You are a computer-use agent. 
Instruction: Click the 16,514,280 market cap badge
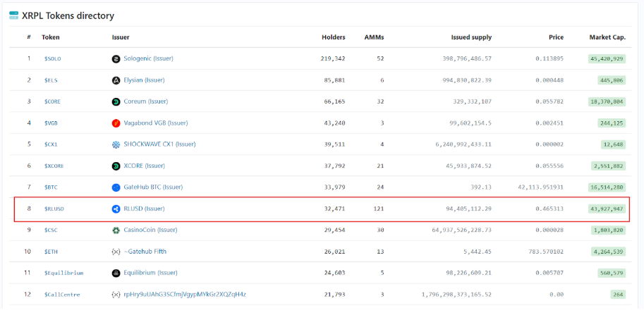tap(607, 187)
